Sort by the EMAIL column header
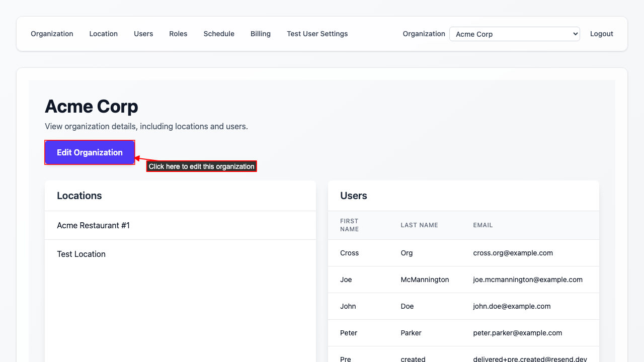644x362 pixels. tap(482, 225)
